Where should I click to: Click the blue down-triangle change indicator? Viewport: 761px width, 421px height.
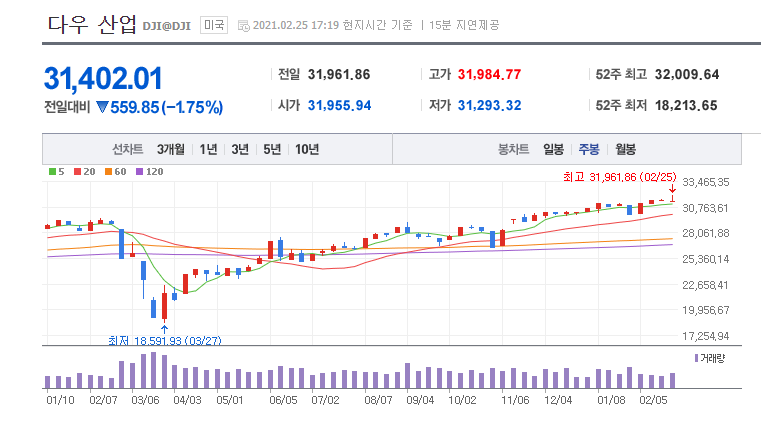tap(102, 106)
